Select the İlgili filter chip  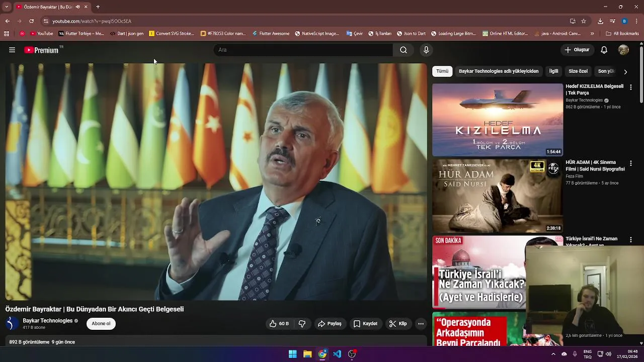pyautogui.click(x=553, y=71)
